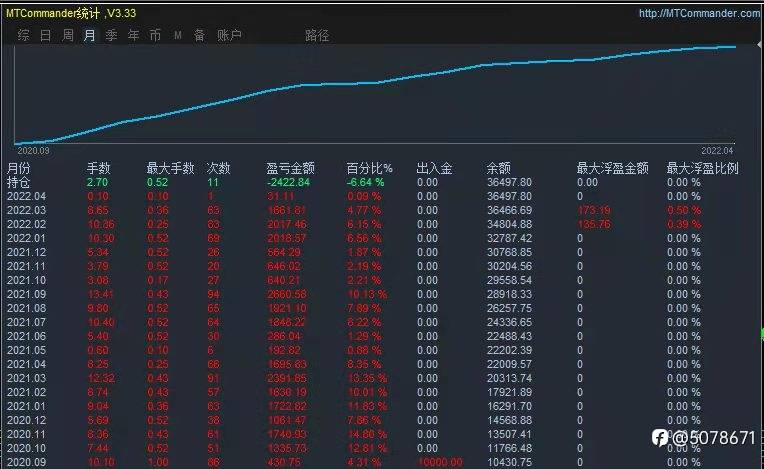Click the -6.64 % percentage value
This screenshot has height=469, width=764.
[365, 183]
